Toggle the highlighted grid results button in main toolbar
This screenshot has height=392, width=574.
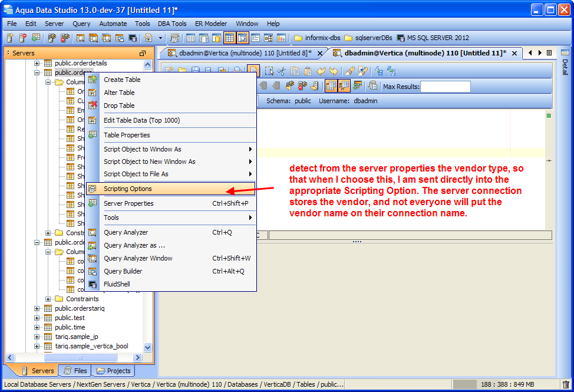[x=229, y=38]
